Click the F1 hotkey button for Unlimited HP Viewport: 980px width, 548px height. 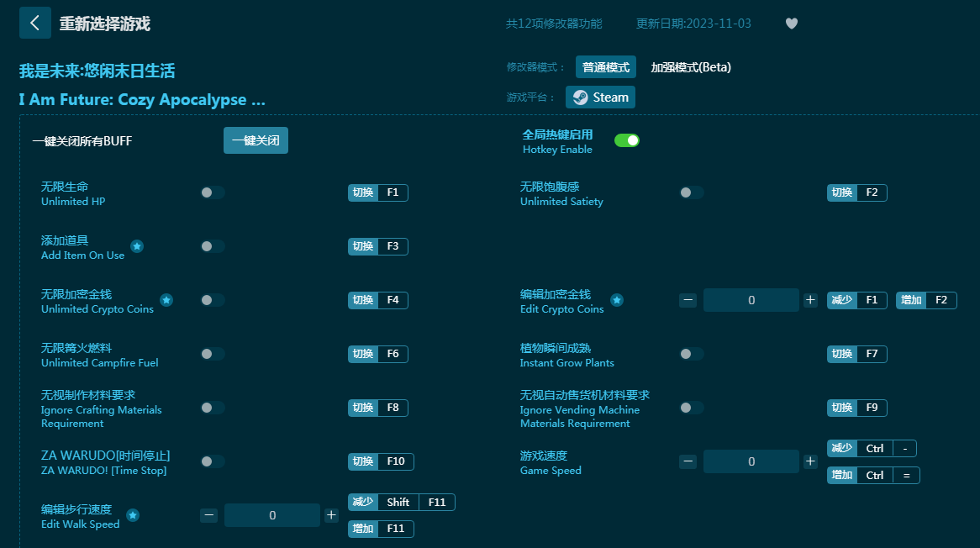click(x=393, y=192)
